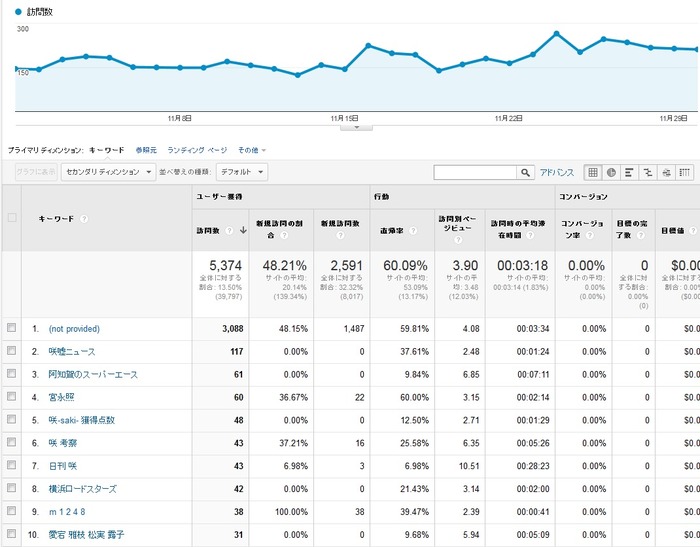The width and height of the screenshot is (700, 547).
Task: Open help icon for コンバージョン率 column
Action: (x=589, y=235)
